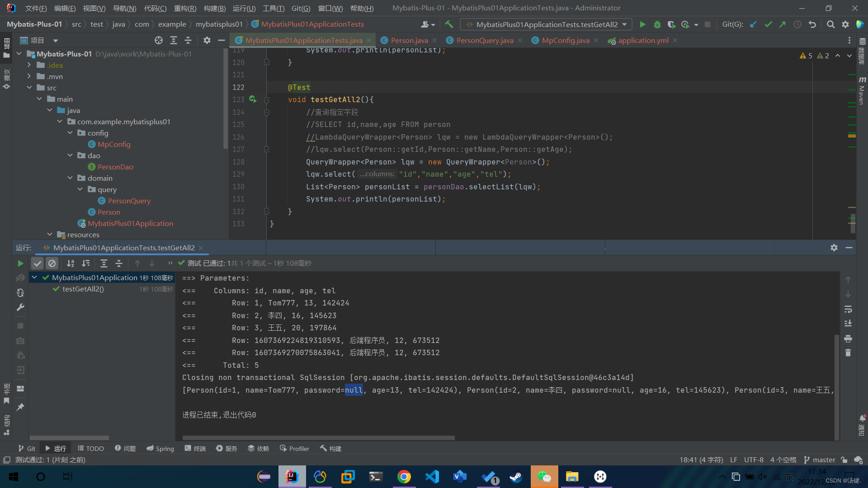
Task: Toggle soft-wrap in console output
Action: pos(848,310)
